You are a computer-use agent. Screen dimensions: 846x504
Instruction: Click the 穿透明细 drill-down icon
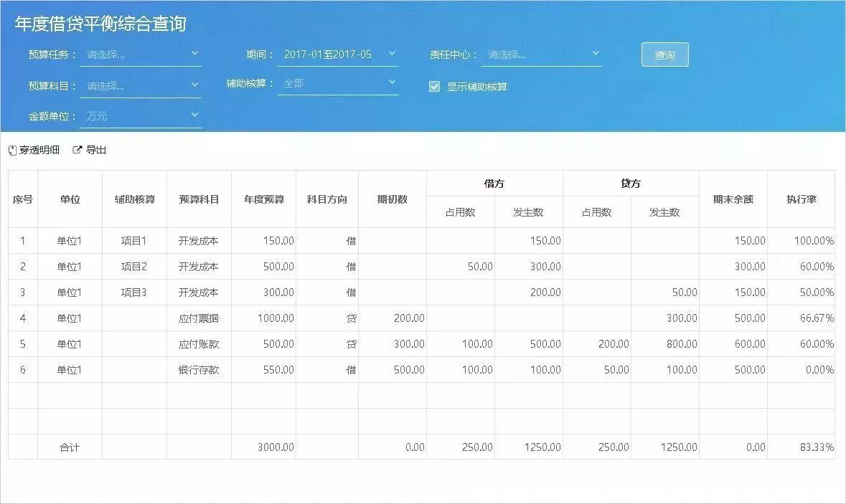[x=11, y=151]
